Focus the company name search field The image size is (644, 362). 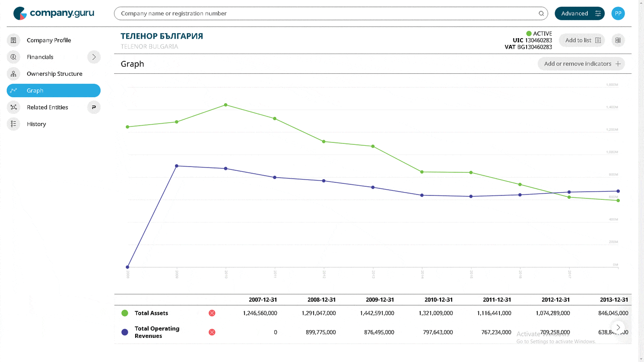click(x=331, y=14)
